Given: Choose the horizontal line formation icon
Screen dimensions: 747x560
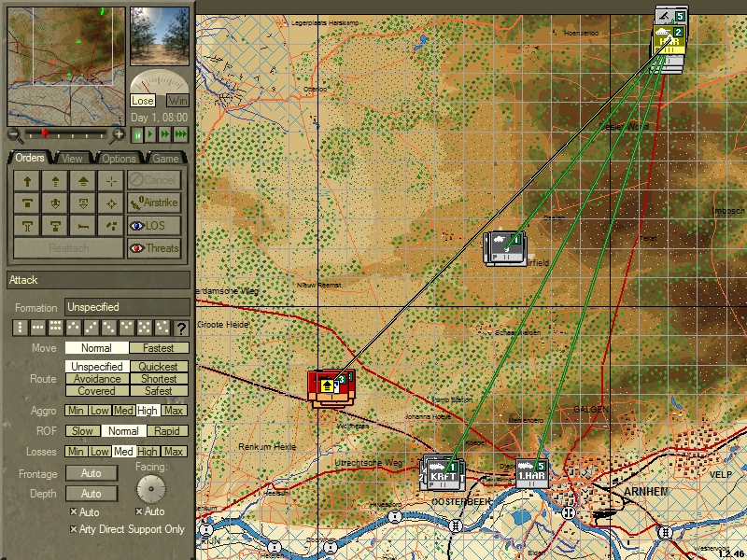Looking at the screenshot, I should coord(37,328).
